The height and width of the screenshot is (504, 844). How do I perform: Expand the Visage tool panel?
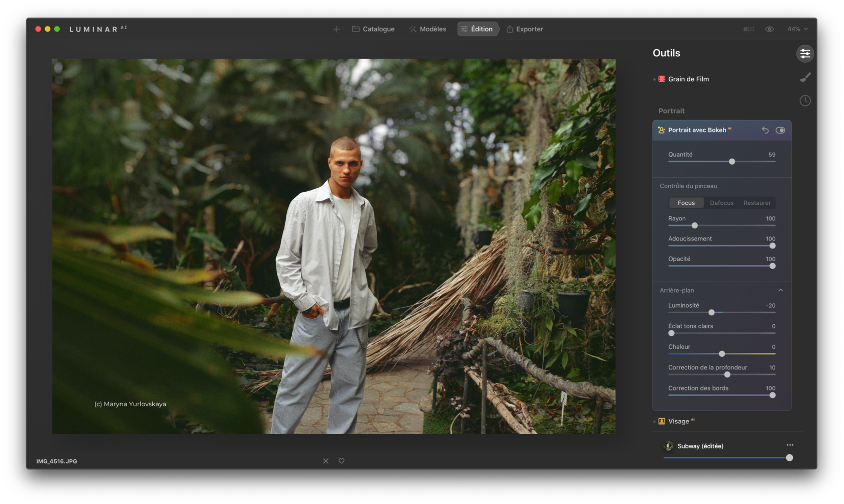678,421
